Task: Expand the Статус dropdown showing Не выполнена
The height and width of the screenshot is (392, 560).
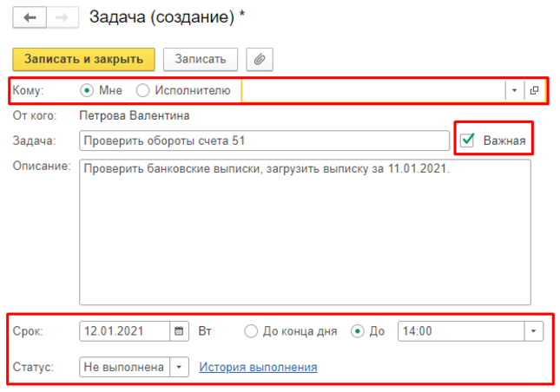Action: point(179,367)
